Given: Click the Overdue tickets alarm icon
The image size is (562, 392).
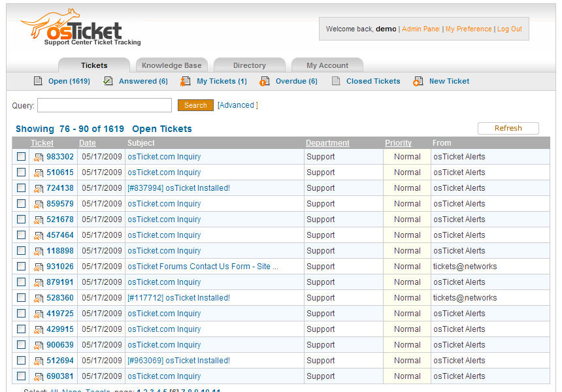Looking at the screenshot, I should point(264,81).
